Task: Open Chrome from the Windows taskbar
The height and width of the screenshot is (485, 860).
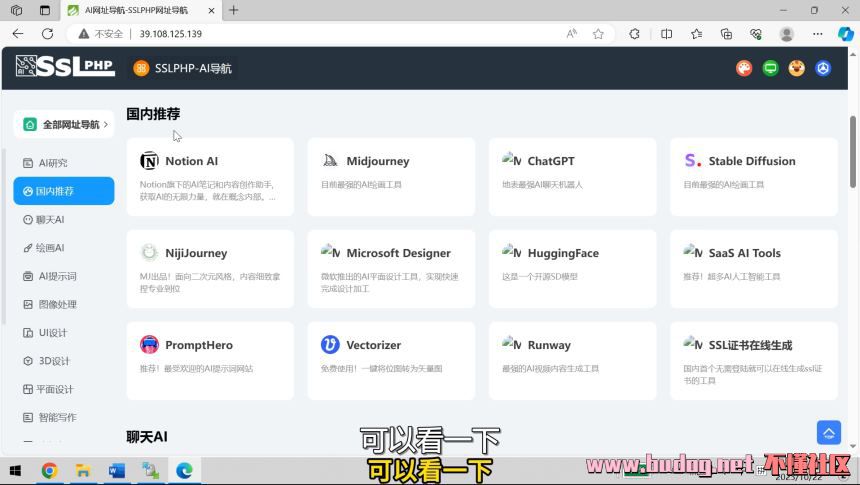Action: [49, 470]
